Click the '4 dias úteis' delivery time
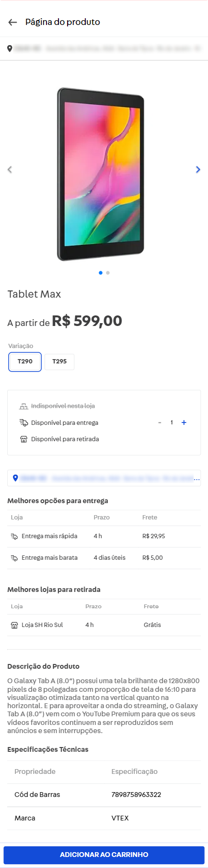Viewport: 208px width, 868px height. click(x=109, y=558)
